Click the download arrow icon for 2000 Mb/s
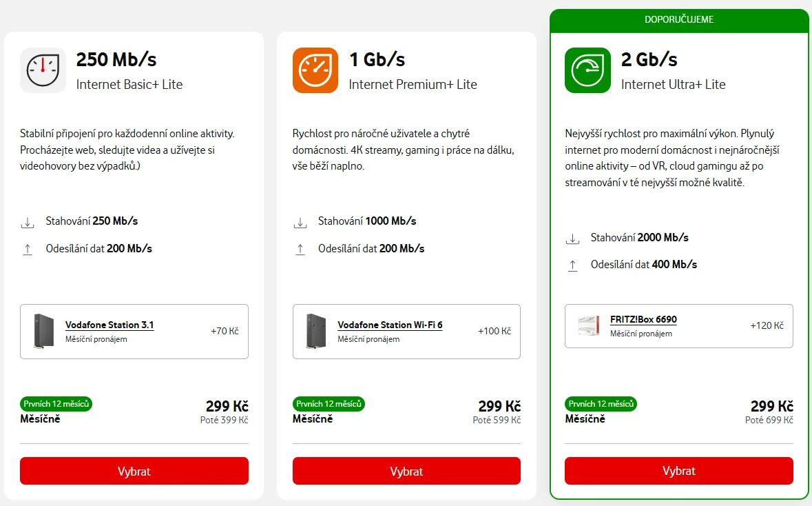The height and width of the screenshot is (506, 812). (572, 239)
